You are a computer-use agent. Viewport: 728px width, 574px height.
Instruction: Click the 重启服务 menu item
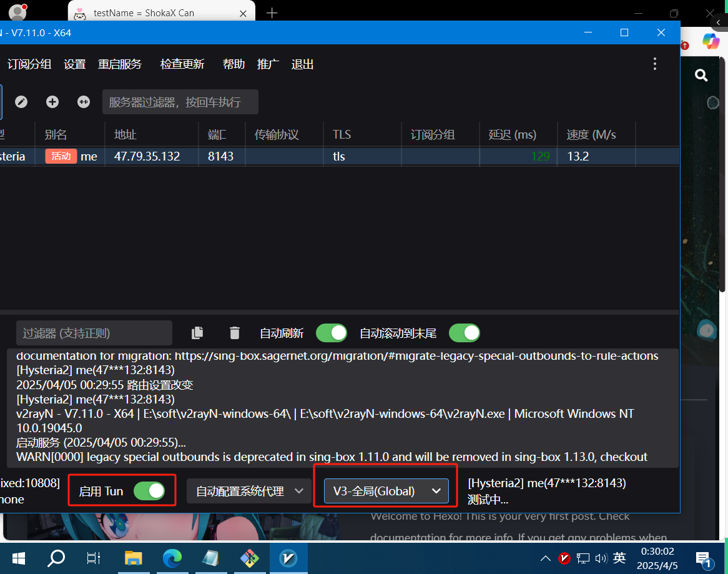click(x=120, y=64)
